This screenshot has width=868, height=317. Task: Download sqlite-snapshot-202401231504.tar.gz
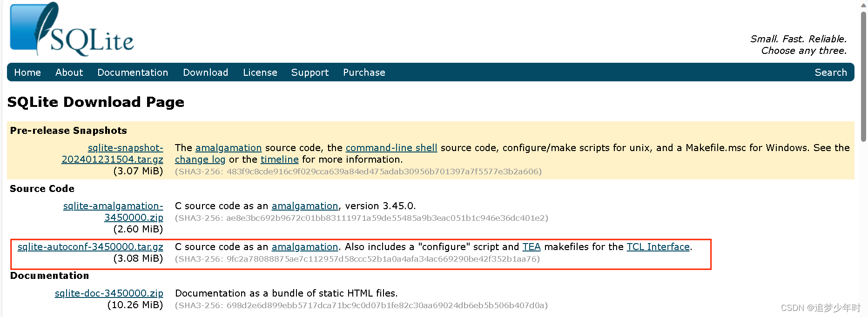coord(113,153)
